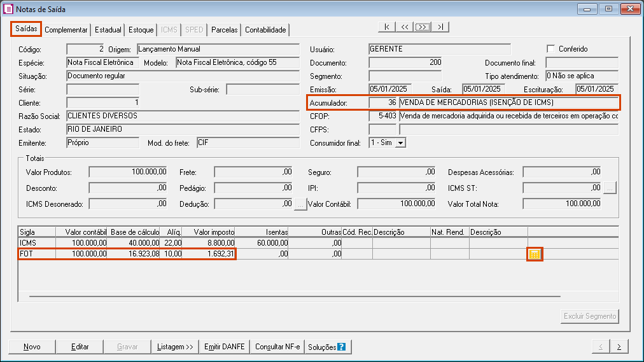Go to the first record
Screen dimensions: 644x362
coord(386,27)
